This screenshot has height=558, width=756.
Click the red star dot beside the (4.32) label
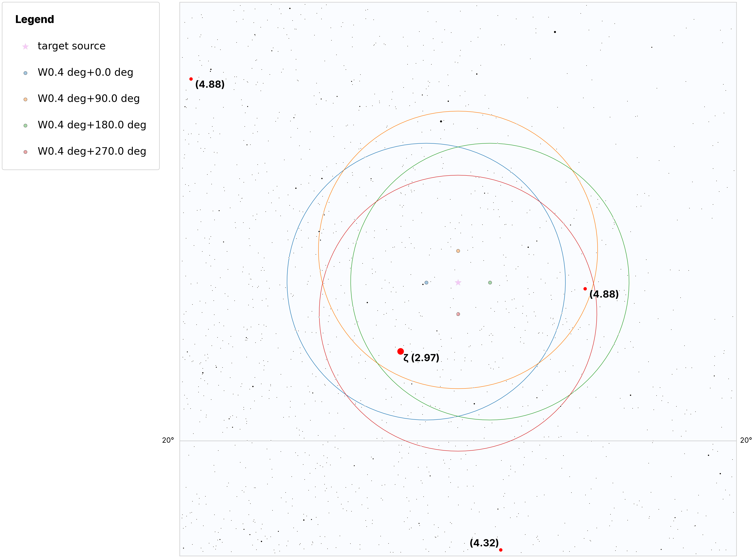point(501,550)
